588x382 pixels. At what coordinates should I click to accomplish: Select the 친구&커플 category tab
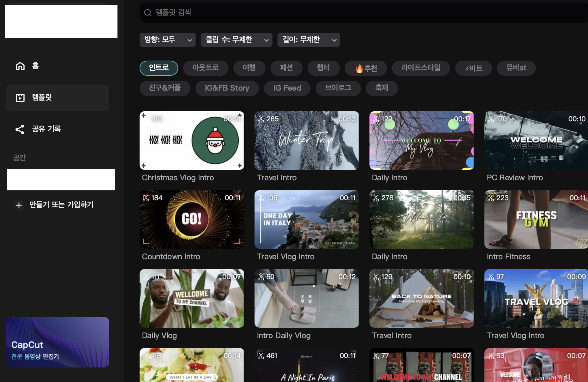click(165, 88)
